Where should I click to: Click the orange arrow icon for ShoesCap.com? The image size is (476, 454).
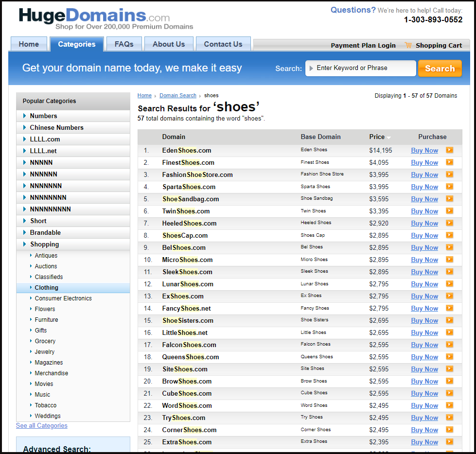point(450,235)
